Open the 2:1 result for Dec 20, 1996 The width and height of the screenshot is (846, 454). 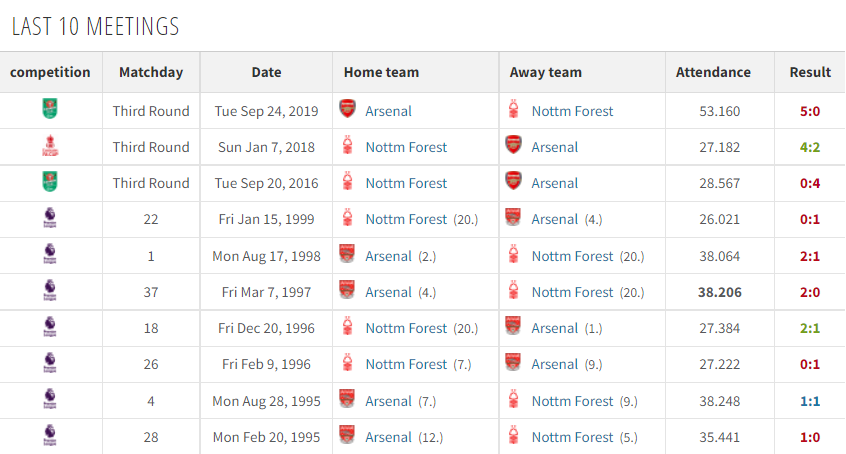[x=810, y=328]
